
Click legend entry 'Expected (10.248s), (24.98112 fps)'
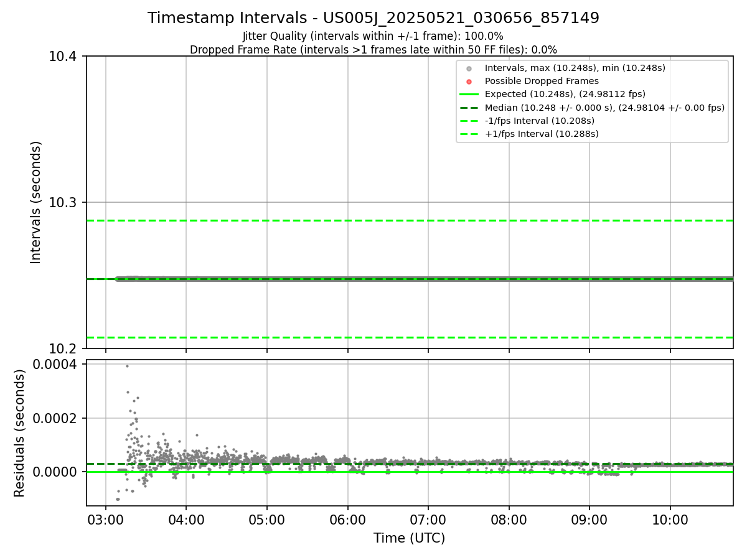565,94
